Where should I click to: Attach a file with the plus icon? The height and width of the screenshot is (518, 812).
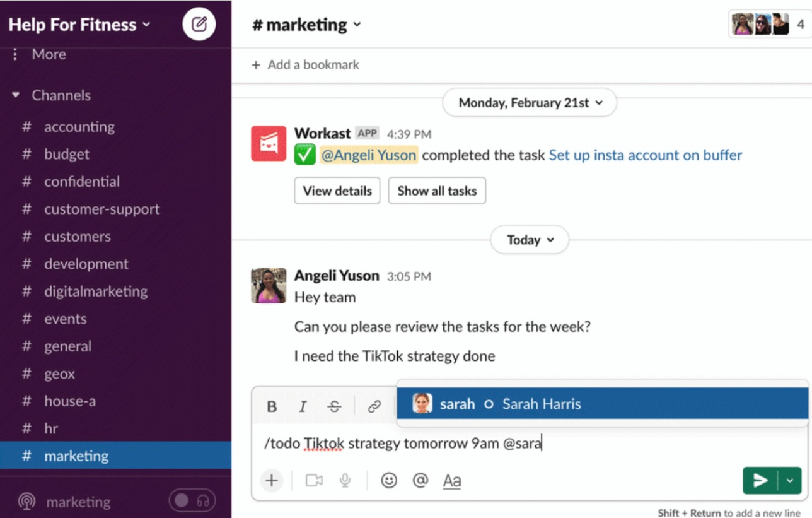[x=272, y=480]
